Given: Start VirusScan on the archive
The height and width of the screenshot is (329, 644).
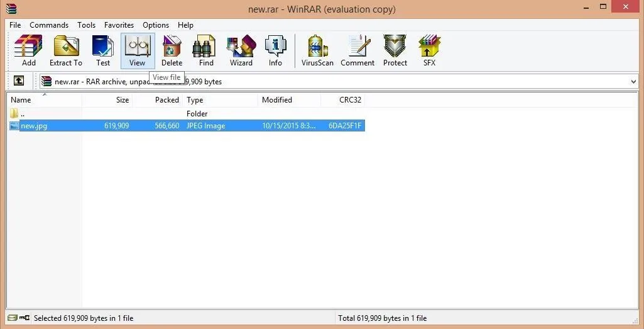Looking at the screenshot, I should point(317,50).
